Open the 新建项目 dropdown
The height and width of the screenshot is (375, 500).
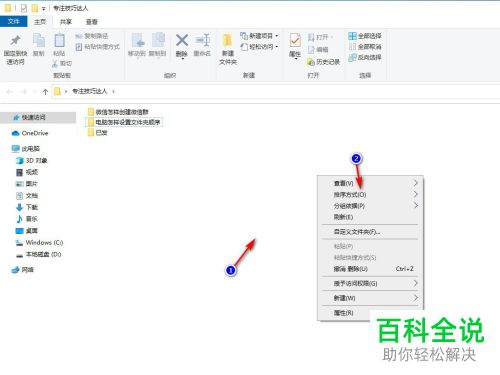(x=259, y=36)
